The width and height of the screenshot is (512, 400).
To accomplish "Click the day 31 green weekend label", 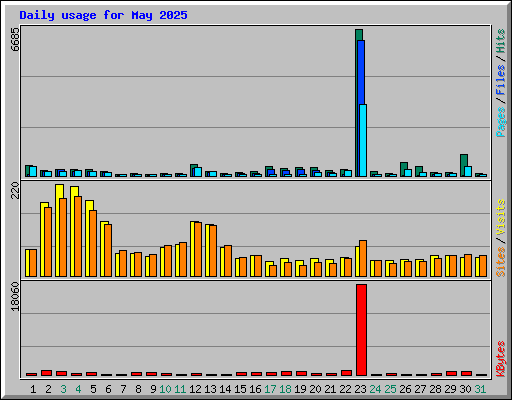I will [480, 389].
